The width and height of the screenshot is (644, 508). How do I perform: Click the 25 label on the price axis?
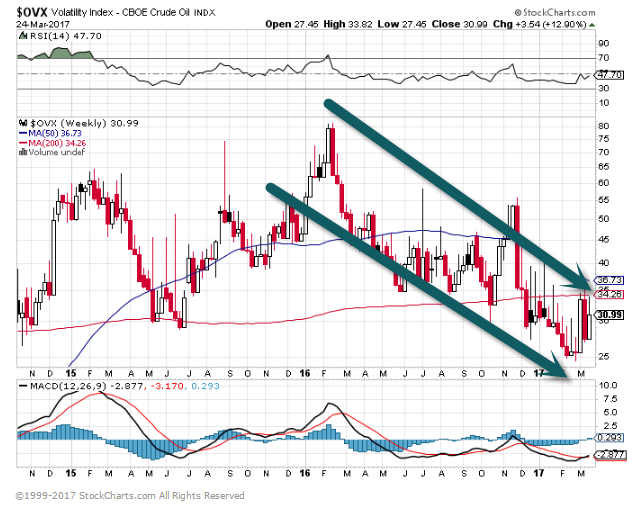[x=604, y=356]
